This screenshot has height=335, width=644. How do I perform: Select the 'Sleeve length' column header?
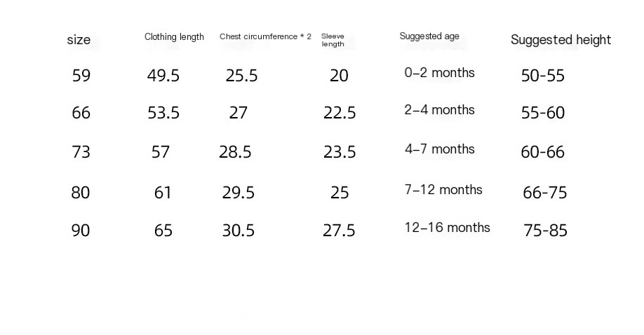click(333, 40)
